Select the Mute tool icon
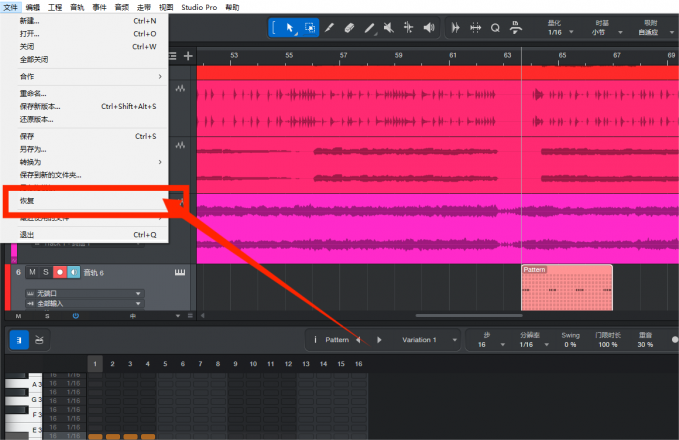This screenshot has height=440, width=679. click(389, 28)
